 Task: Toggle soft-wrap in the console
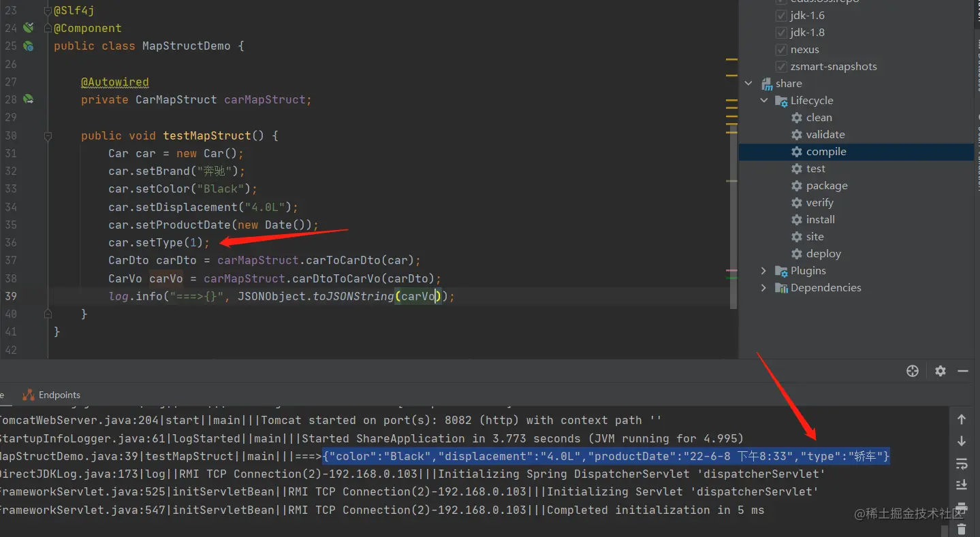point(962,463)
